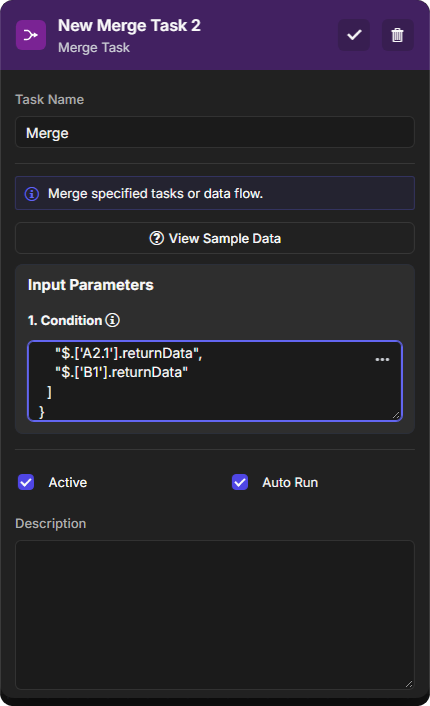Click the Description textarea resize handle
This screenshot has width=430, height=706.
point(409,684)
